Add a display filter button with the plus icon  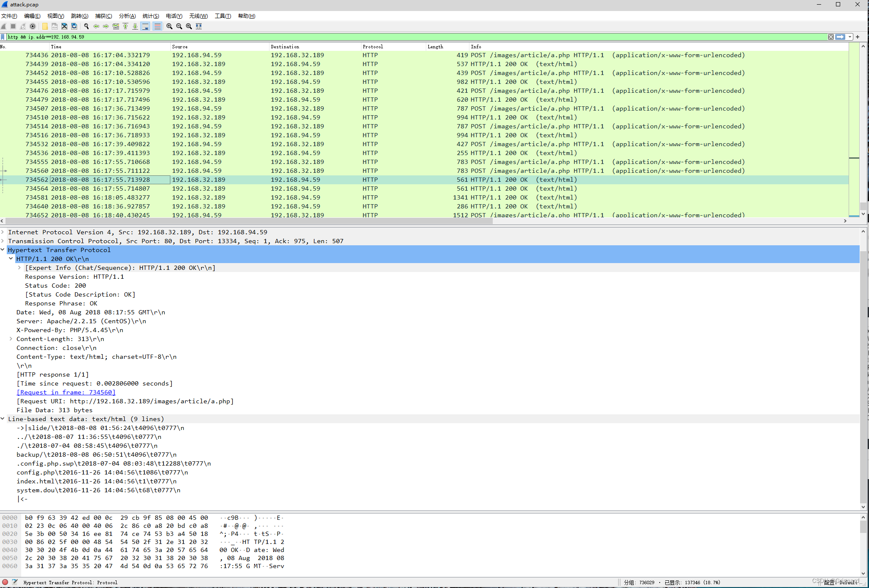click(858, 37)
